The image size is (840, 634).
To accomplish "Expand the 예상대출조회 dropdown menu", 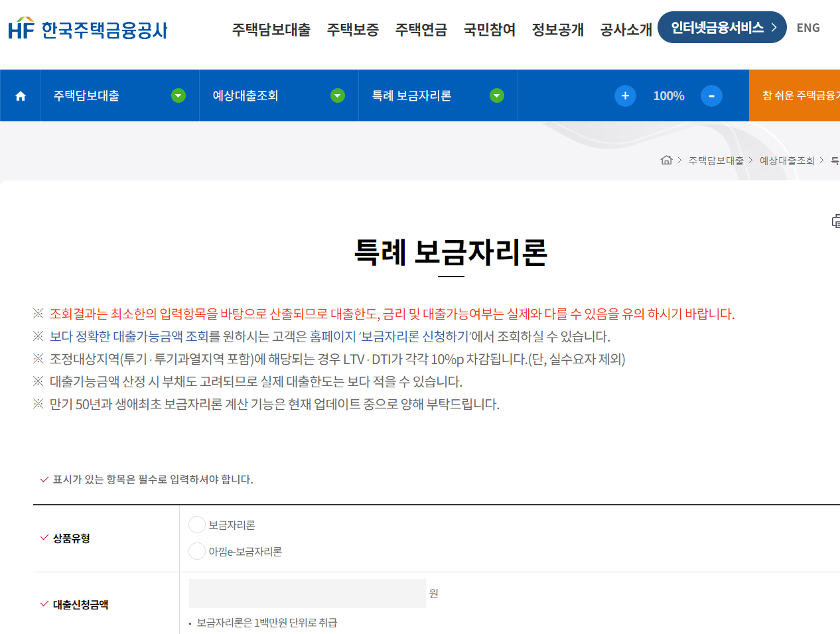I will tap(338, 95).
